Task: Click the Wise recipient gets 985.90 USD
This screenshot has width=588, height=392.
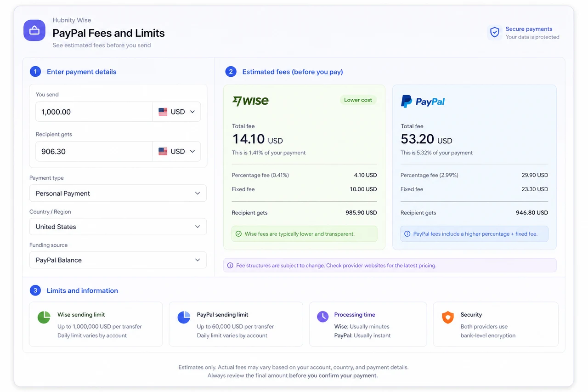Action: click(361, 213)
